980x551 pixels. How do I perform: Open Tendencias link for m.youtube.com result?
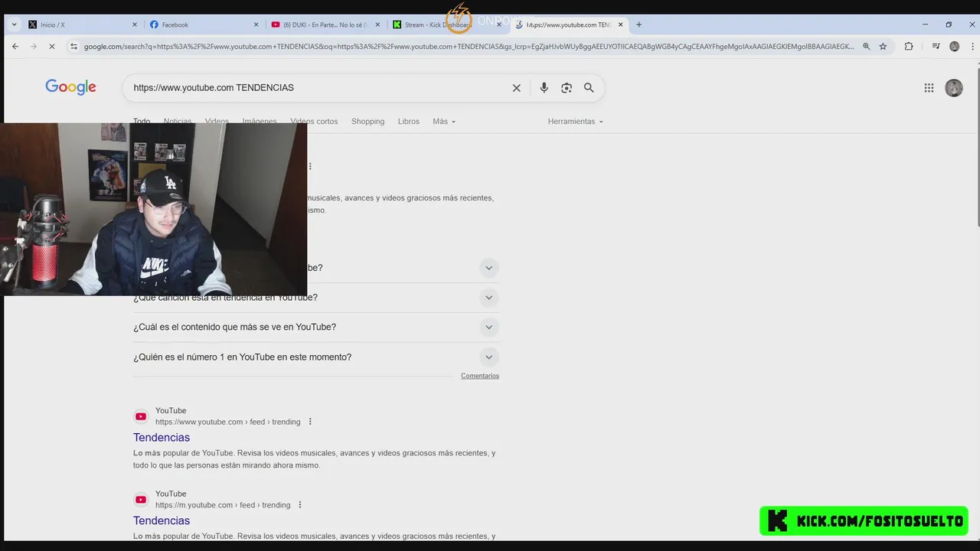[162, 521]
